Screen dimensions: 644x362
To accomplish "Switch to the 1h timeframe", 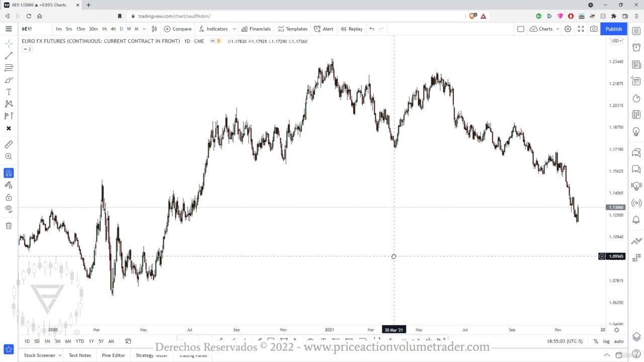I will pos(104,29).
